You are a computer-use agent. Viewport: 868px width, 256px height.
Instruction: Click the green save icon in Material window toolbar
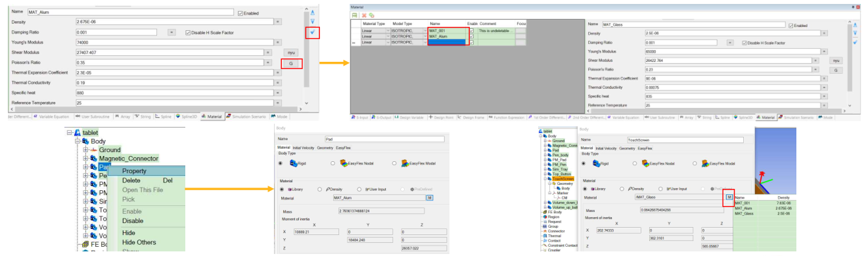tap(355, 14)
